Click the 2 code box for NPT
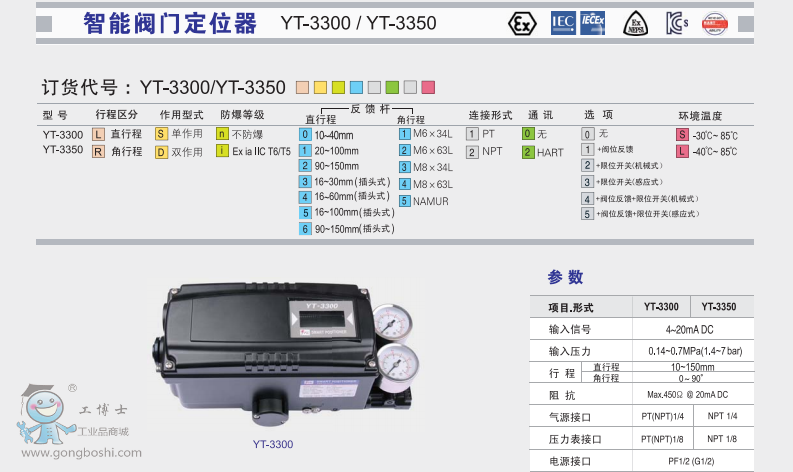 [472, 152]
